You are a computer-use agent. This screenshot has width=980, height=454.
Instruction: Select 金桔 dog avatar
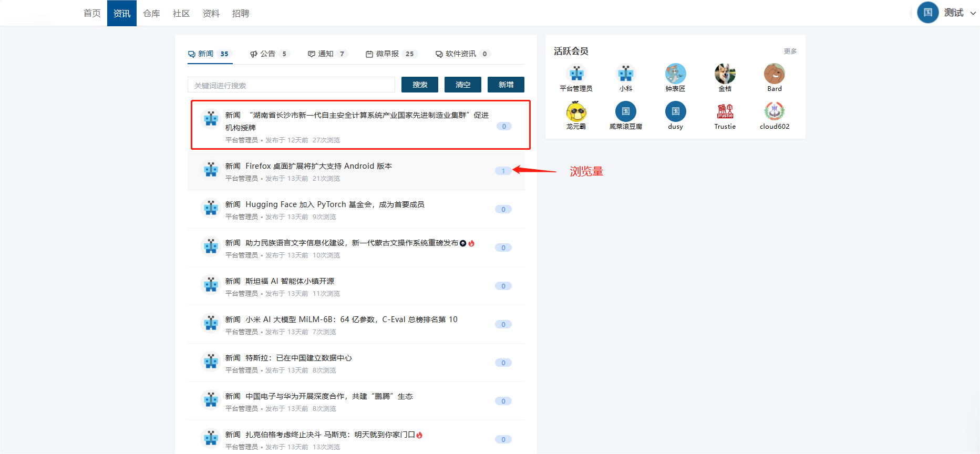pyautogui.click(x=725, y=74)
